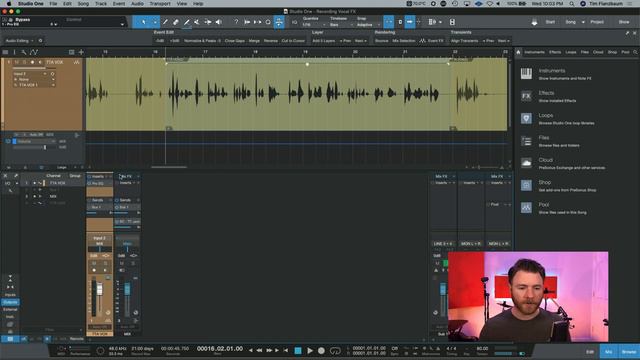Open the Track menu
The image size is (640, 360).
coord(101,4)
